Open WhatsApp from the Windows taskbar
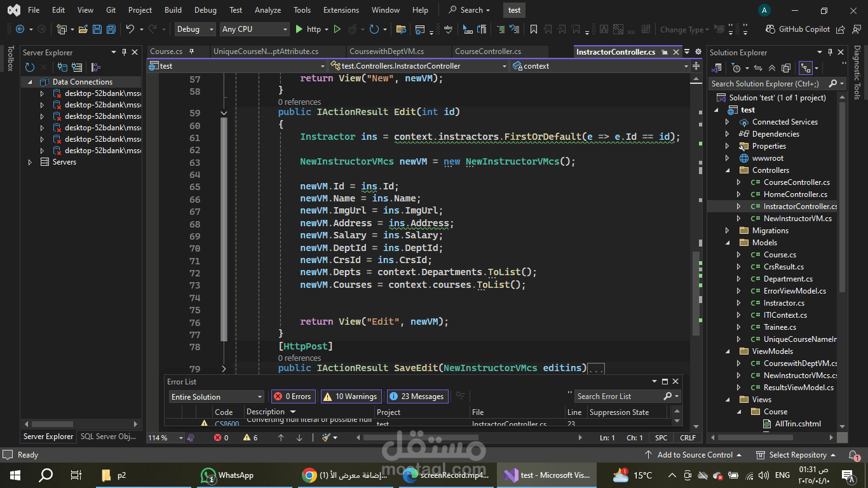Screen dimensions: 868x488 pyautogui.click(x=229, y=475)
